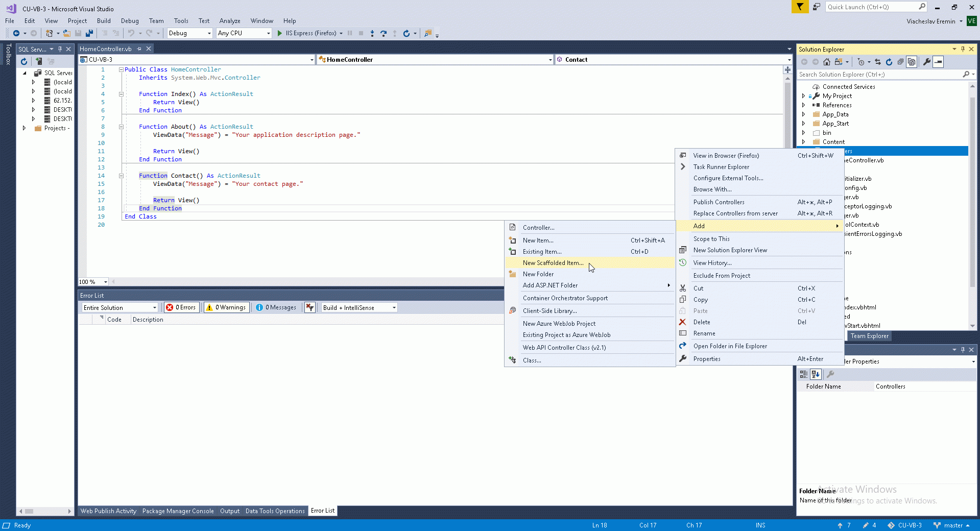This screenshot has height=531, width=980.
Task: Click Sync with Active Document icon
Action: 878,62
